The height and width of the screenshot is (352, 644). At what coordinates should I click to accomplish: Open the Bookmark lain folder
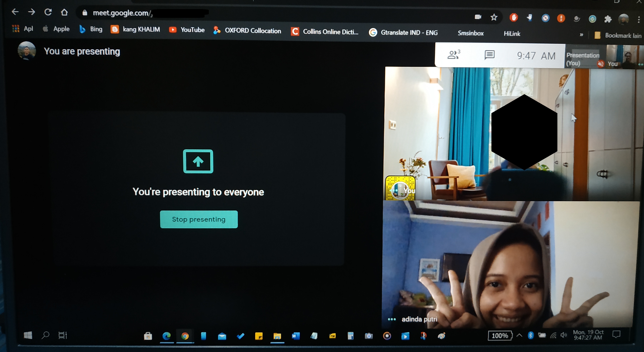618,36
